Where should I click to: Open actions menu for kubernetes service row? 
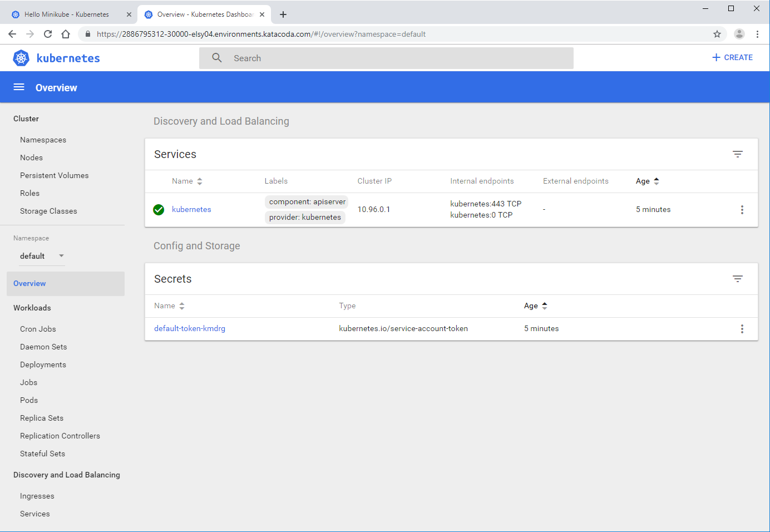click(742, 210)
